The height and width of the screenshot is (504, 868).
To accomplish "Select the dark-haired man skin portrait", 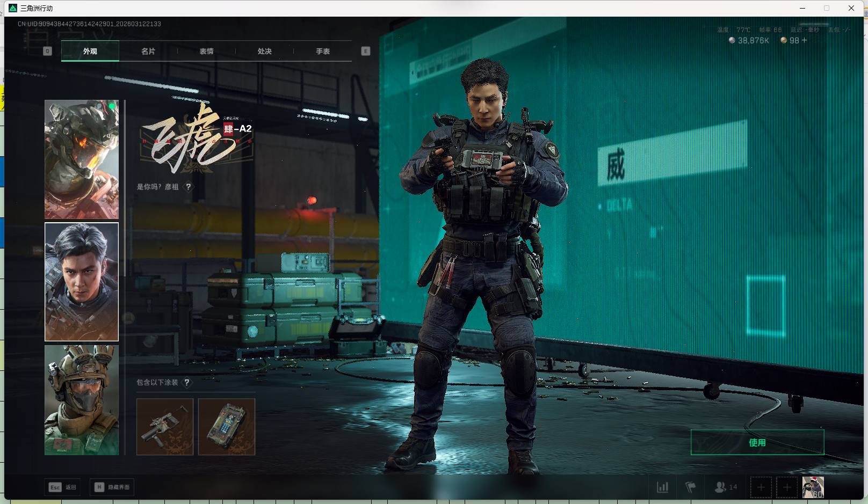I will (82, 282).
